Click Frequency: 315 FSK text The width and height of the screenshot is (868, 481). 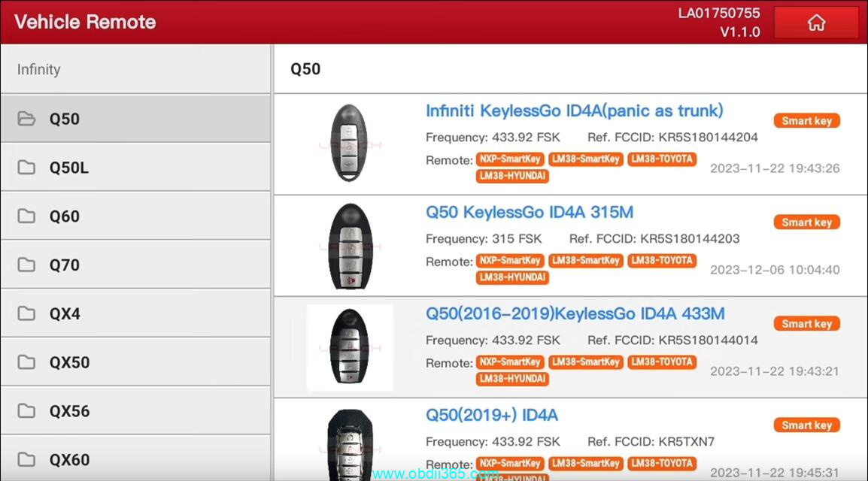pos(484,239)
